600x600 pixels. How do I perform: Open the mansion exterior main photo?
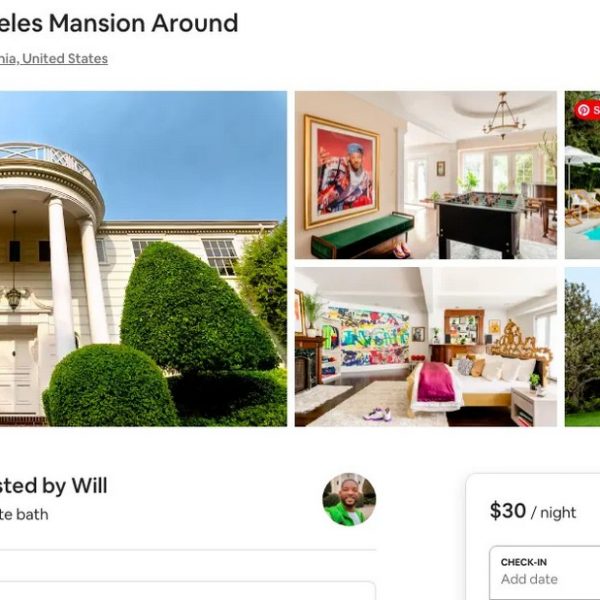(143, 258)
